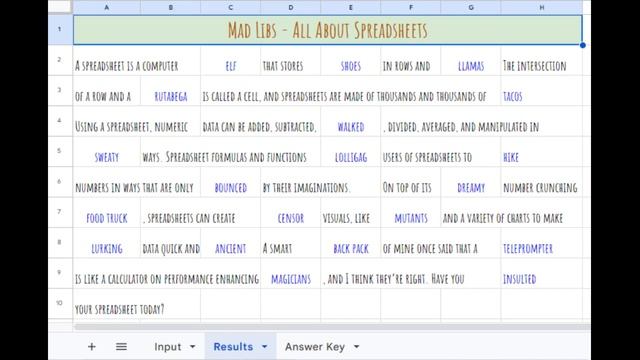Viewport: 640px width, 360px height.
Task: Select row 7 header
Action: click(x=60, y=212)
